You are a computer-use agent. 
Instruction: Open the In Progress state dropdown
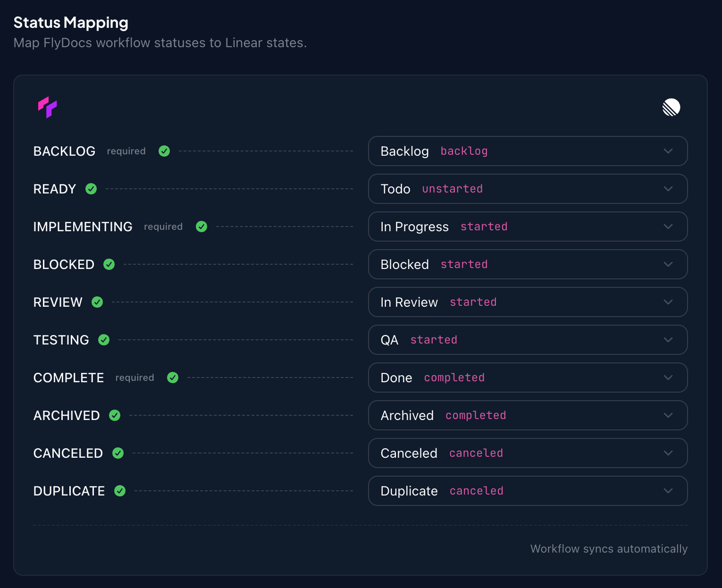[x=528, y=227]
